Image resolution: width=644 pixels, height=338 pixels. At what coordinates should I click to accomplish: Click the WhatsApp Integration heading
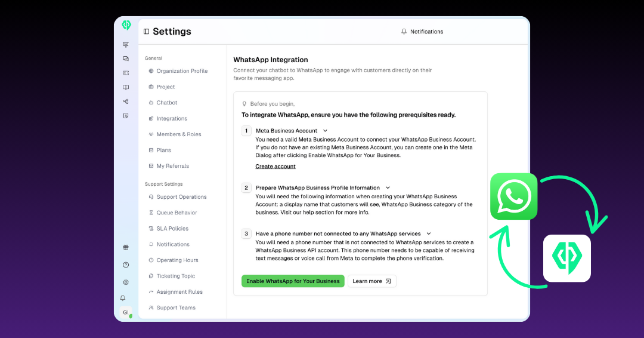(271, 60)
